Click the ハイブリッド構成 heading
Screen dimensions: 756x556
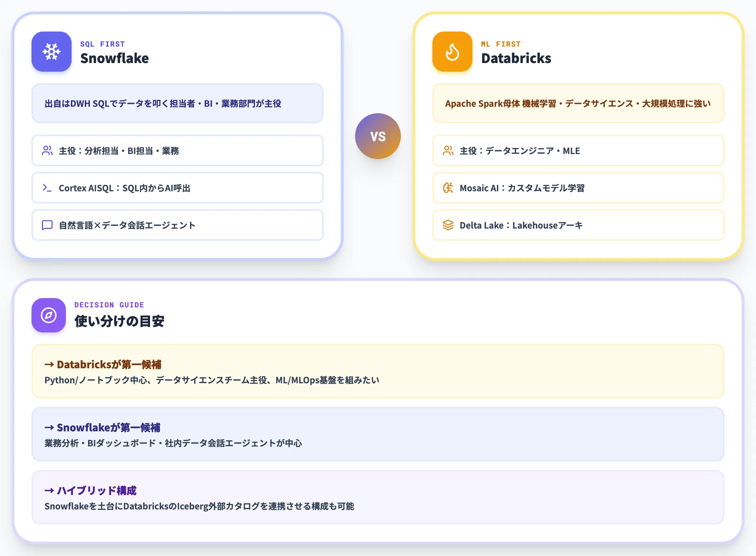tap(91, 490)
